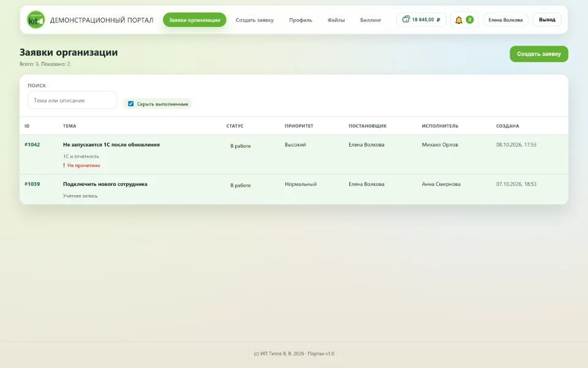Screen dimensions: 588x368
Task: Click the green Создать заявку button
Action: 539,54
